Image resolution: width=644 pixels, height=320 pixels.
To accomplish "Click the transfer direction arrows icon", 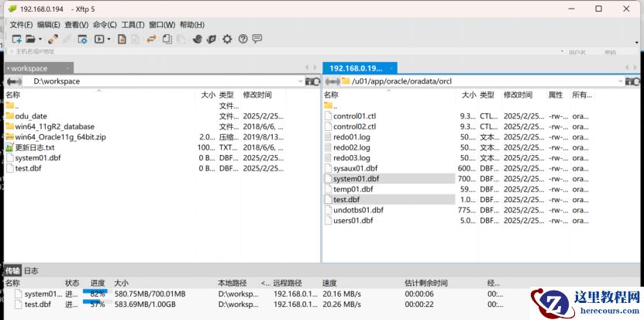I will [x=152, y=39].
